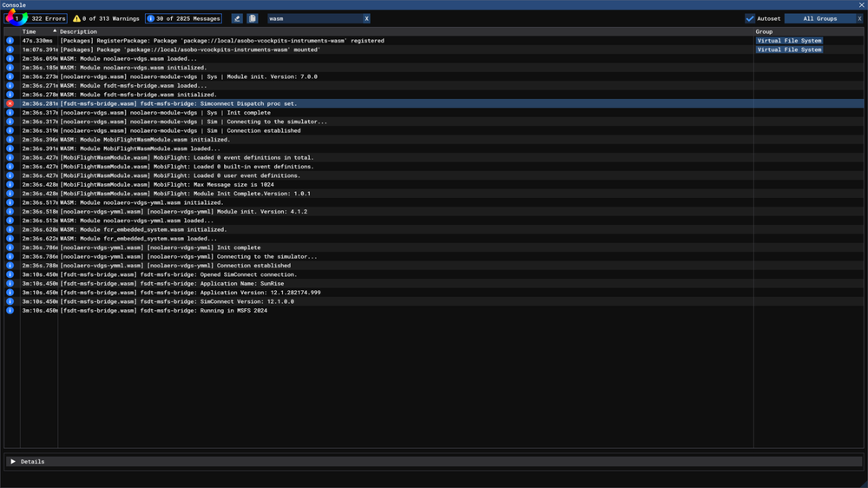The image size is (868, 488).
Task: Click the clear console log eraser icon
Action: [237, 18]
